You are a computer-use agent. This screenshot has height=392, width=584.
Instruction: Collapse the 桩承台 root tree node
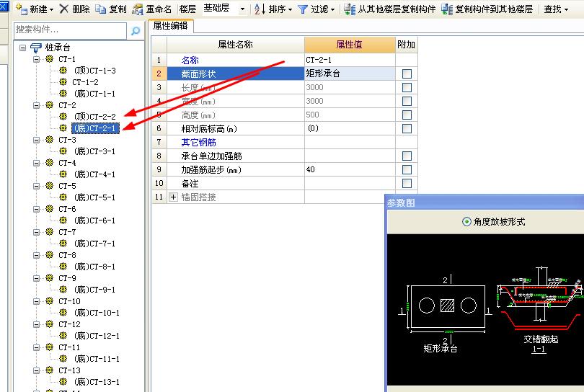click(23, 48)
